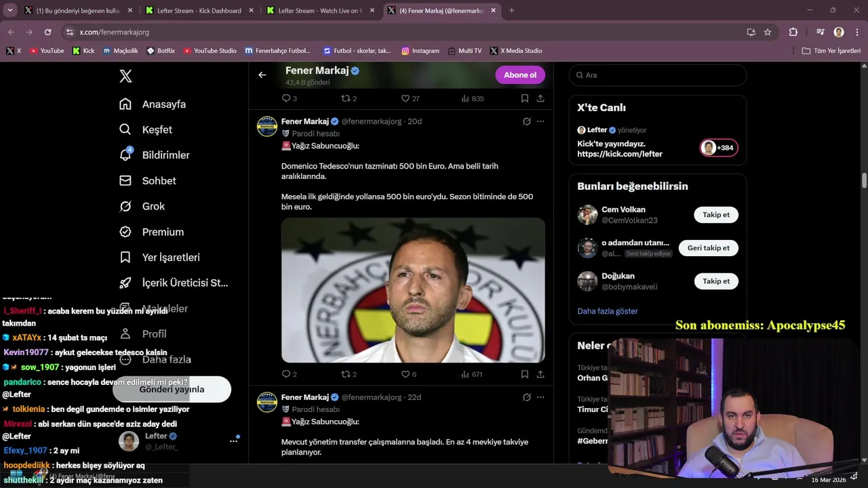Open Grok explain icon on 20d post
Image resolution: width=868 pixels, height=488 pixels.
(x=527, y=121)
